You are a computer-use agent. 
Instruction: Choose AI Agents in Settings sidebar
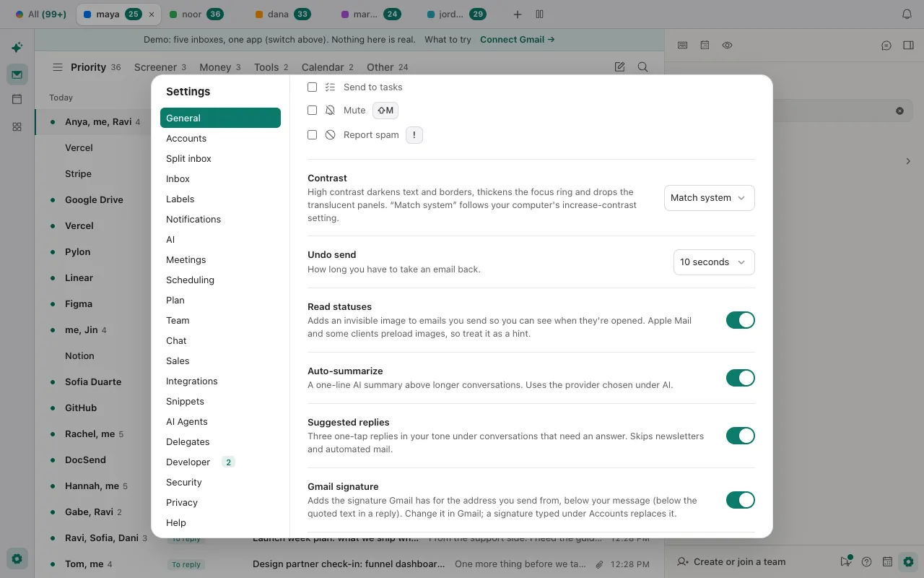[220, 421]
